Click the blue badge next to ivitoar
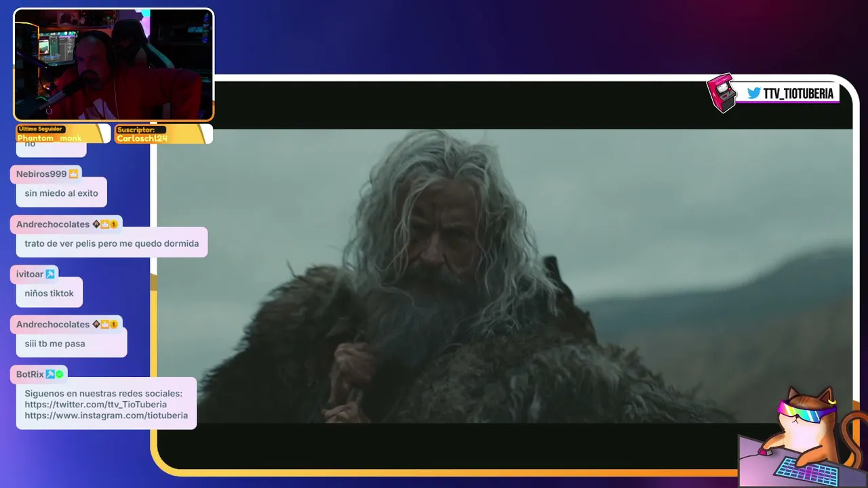The height and width of the screenshot is (488, 868). click(x=50, y=274)
